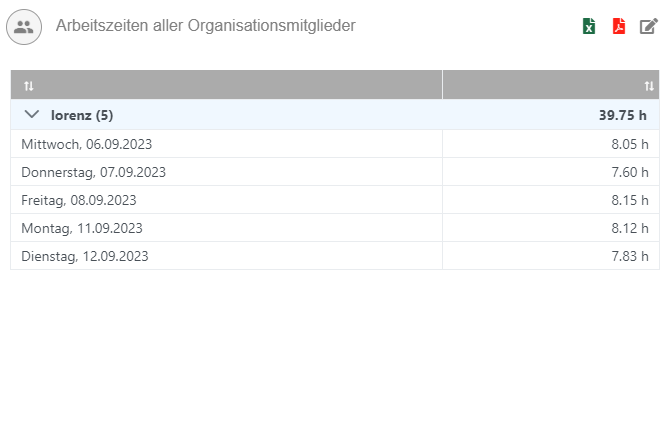Select the Dienstag, 12.09.2023 row

(x=85, y=256)
